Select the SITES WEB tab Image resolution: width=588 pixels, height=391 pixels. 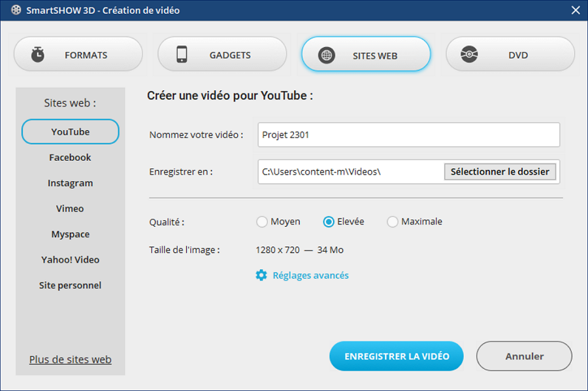pos(366,54)
